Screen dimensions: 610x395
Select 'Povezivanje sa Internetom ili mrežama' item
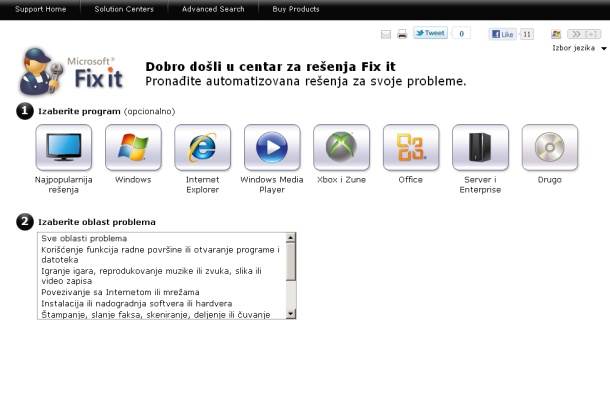[162, 292]
